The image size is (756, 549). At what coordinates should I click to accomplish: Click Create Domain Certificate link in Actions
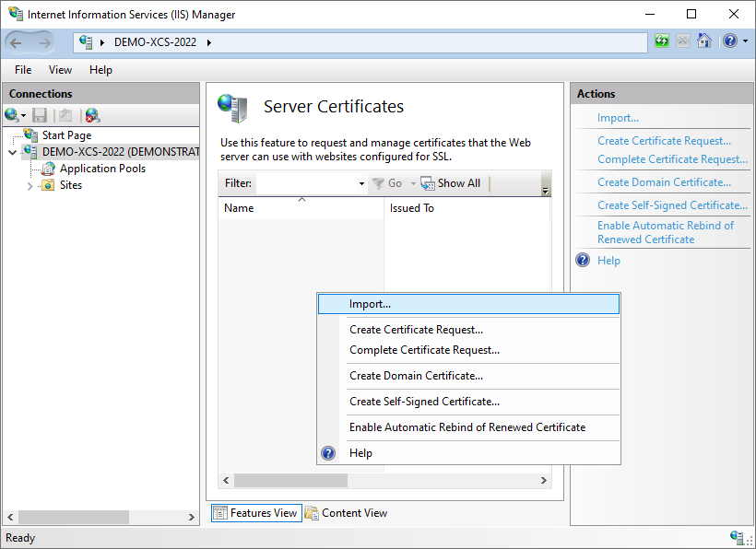point(664,182)
